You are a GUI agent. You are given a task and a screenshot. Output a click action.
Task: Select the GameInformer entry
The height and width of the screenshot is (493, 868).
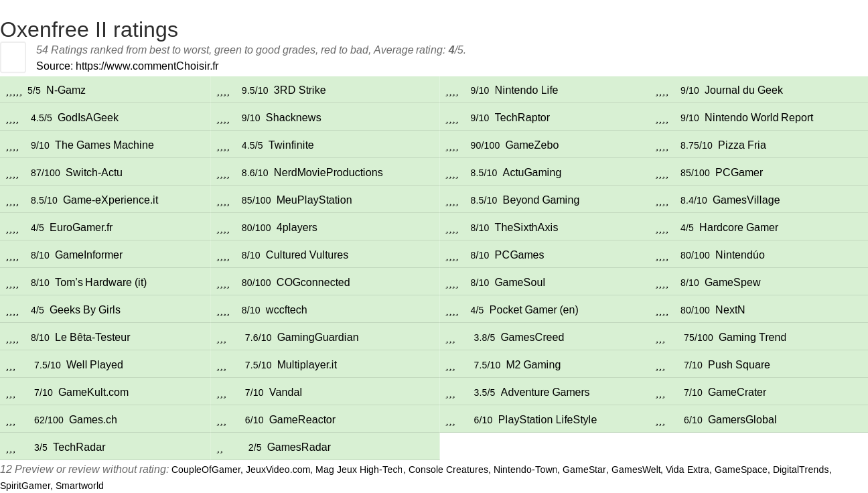click(88, 255)
